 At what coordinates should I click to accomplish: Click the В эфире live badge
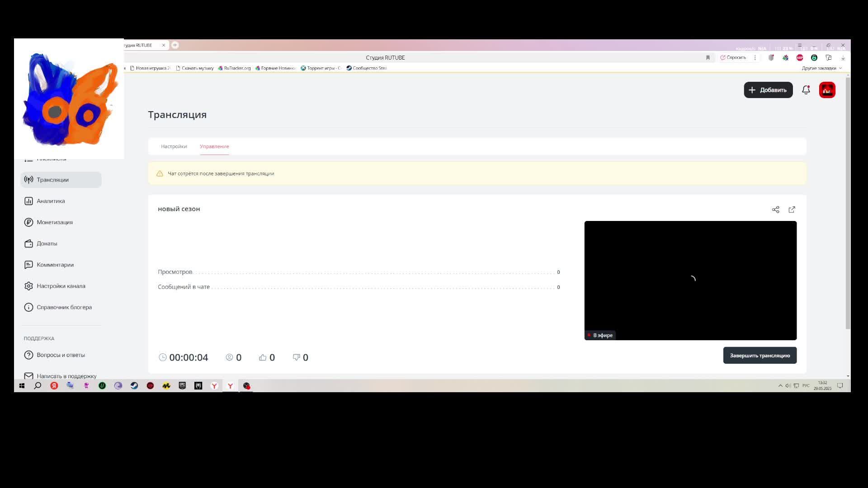[x=600, y=335]
